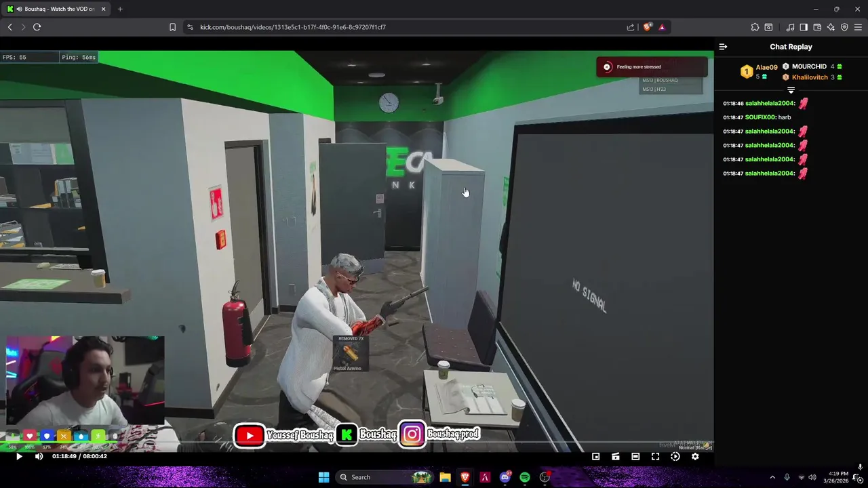
Task: Open Brave Shields panel
Action: (648, 27)
